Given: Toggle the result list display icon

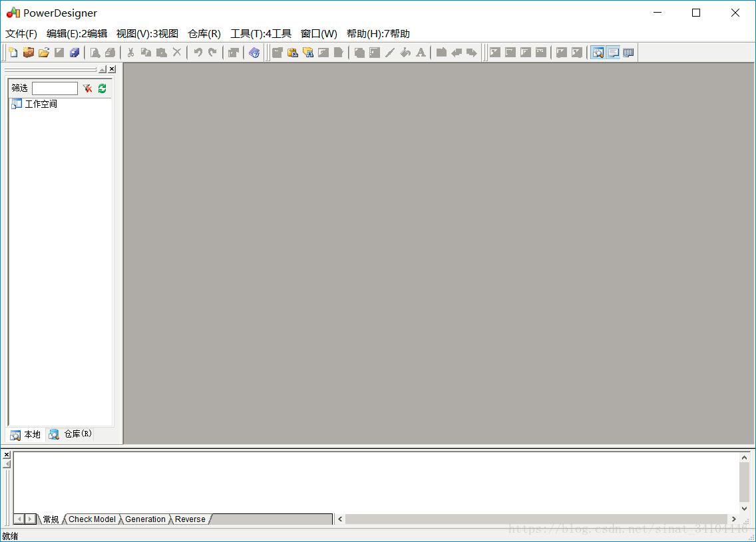Looking at the screenshot, I should click(x=628, y=52).
